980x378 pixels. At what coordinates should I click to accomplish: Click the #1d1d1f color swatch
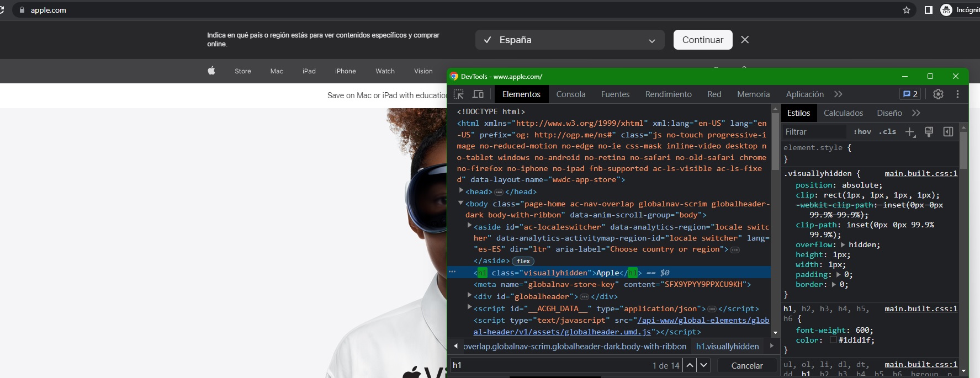tap(833, 340)
